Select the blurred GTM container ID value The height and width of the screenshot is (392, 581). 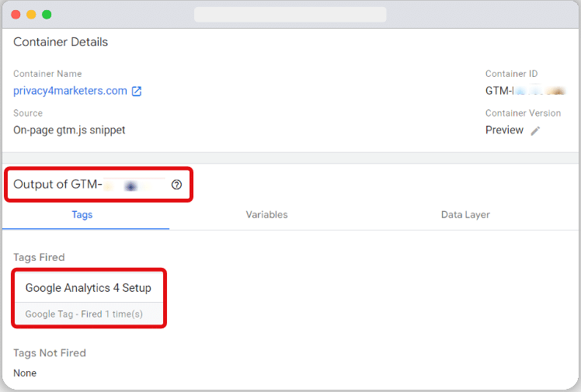526,91
